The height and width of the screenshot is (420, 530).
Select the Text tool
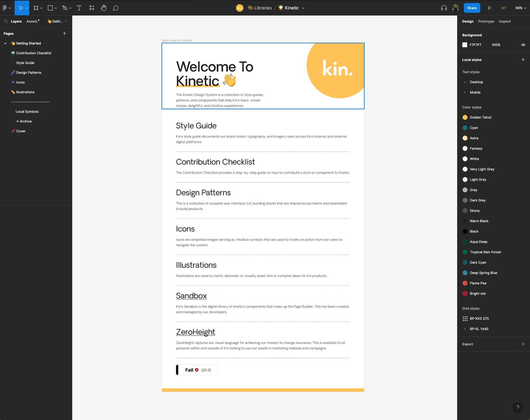point(79,8)
